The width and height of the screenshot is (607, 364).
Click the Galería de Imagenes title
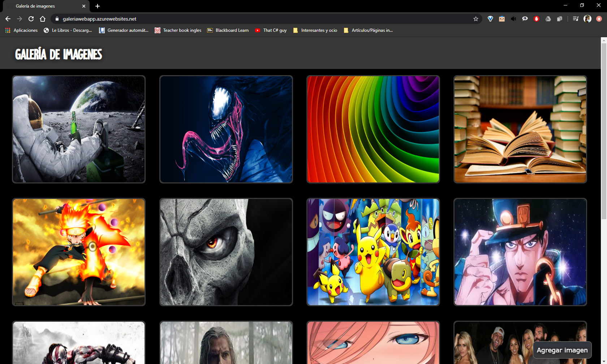[59, 54]
